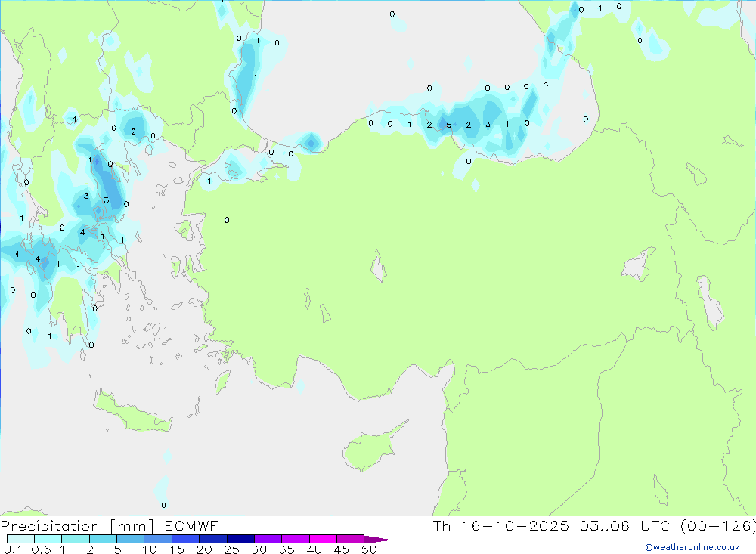Click the 'UTC' label
The width and height of the screenshot is (756, 554).
point(655,525)
